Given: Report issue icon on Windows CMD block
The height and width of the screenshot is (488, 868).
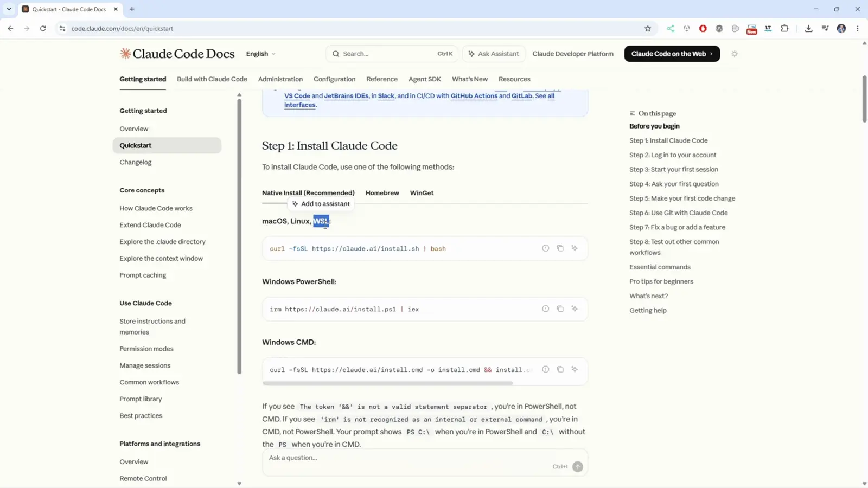Looking at the screenshot, I should point(546,369).
